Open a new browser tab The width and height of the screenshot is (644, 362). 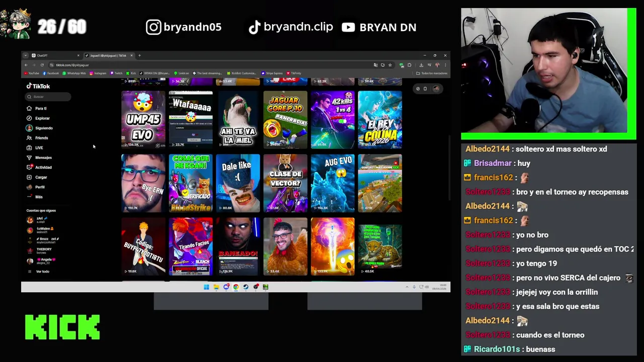139,55
